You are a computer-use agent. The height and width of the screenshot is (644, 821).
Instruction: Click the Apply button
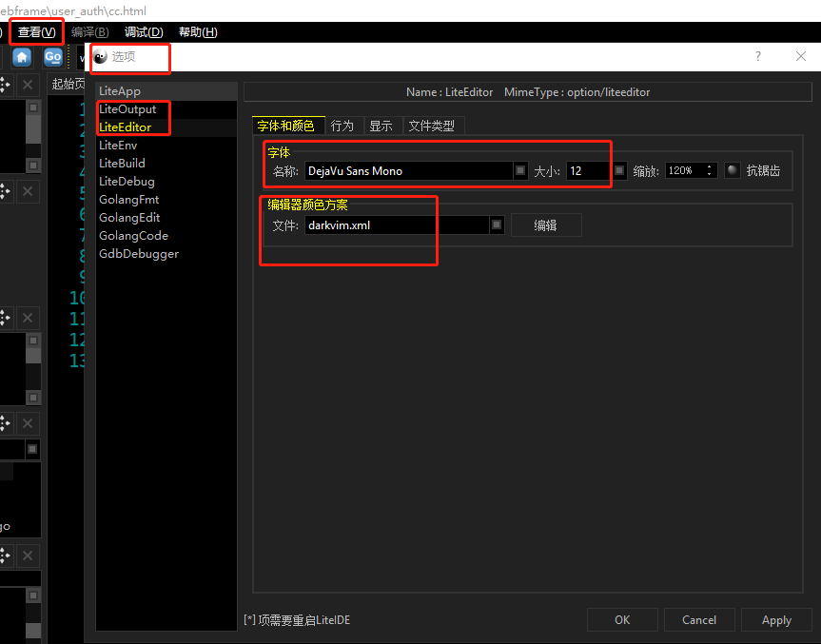776,620
